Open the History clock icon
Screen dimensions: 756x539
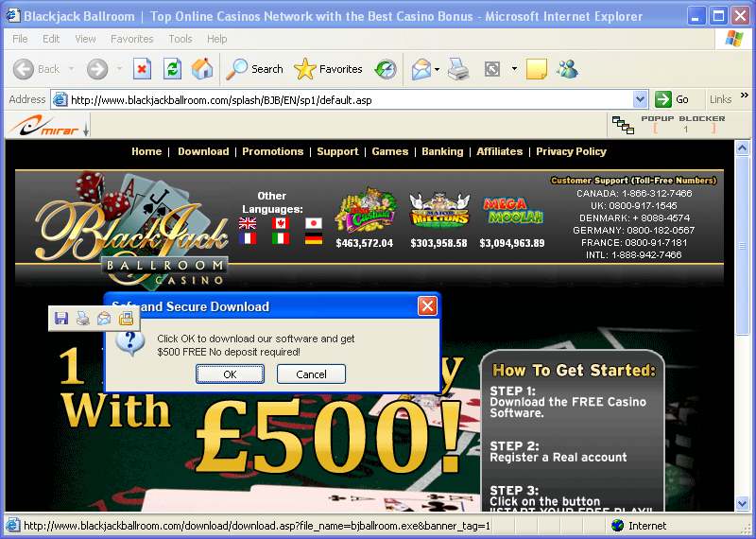pyautogui.click(x=386, y=69)
